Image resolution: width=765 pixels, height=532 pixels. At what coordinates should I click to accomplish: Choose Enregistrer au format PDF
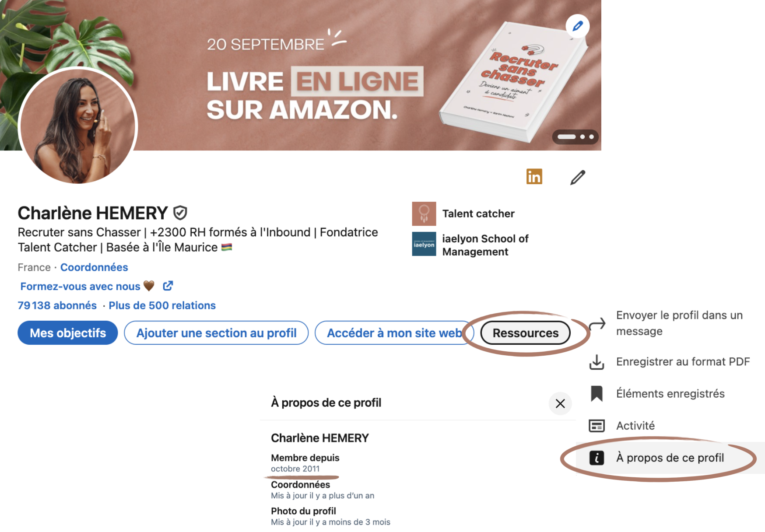point(683,361)
